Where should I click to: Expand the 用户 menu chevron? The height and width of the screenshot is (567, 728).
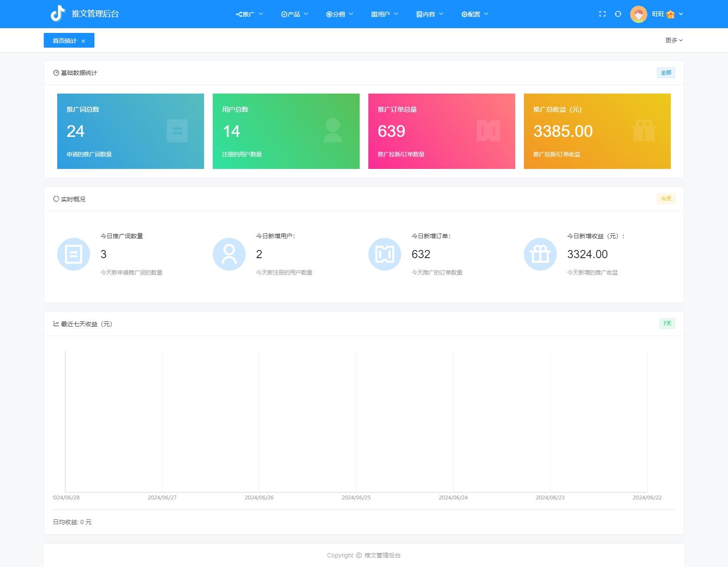[x=396, y=14]
